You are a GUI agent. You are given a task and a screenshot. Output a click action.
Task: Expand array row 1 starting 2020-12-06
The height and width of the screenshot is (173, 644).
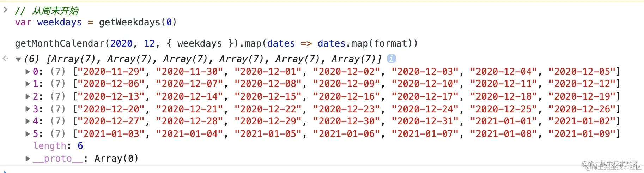click(x=28, y=84)
